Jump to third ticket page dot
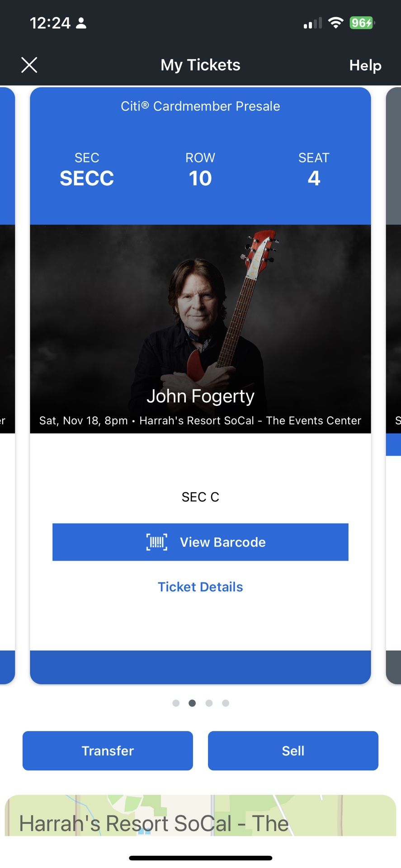 tap(209, 703)
